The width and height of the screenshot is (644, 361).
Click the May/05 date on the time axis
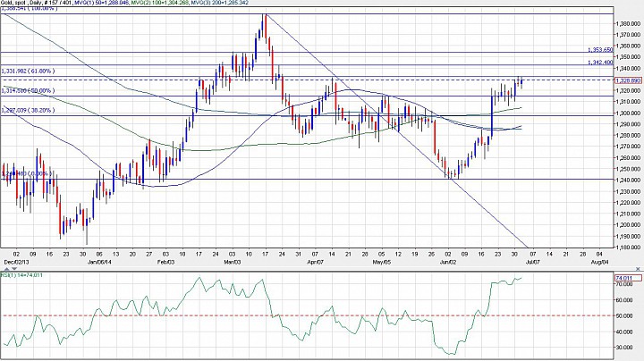[x=382, y=262]
